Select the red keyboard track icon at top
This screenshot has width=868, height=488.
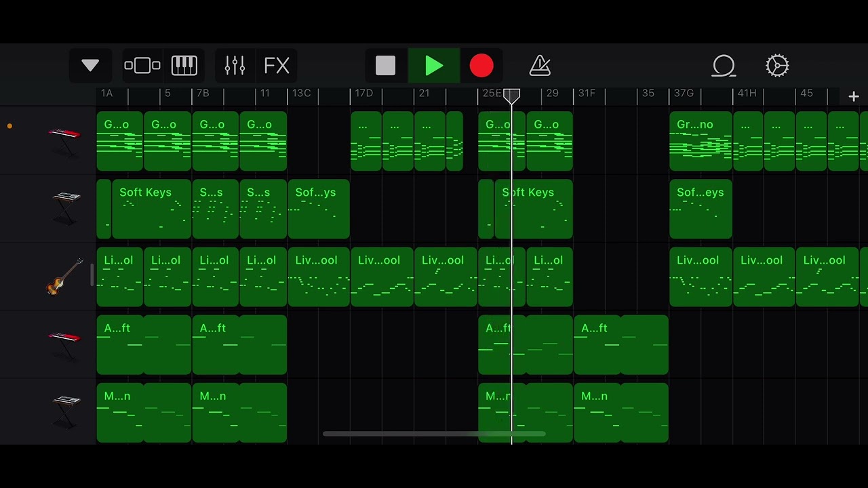pos(64,140)
